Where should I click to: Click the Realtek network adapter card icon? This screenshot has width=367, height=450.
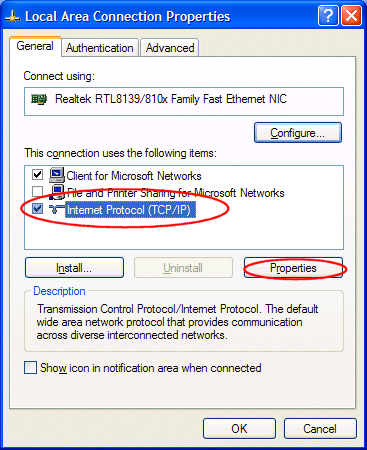point(39,99)
